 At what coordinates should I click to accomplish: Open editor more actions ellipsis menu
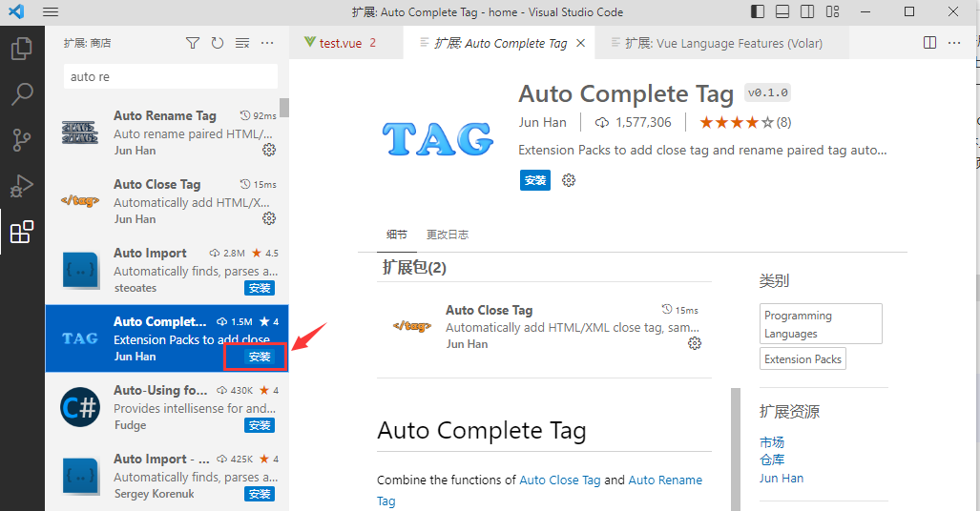click(954, 43)
